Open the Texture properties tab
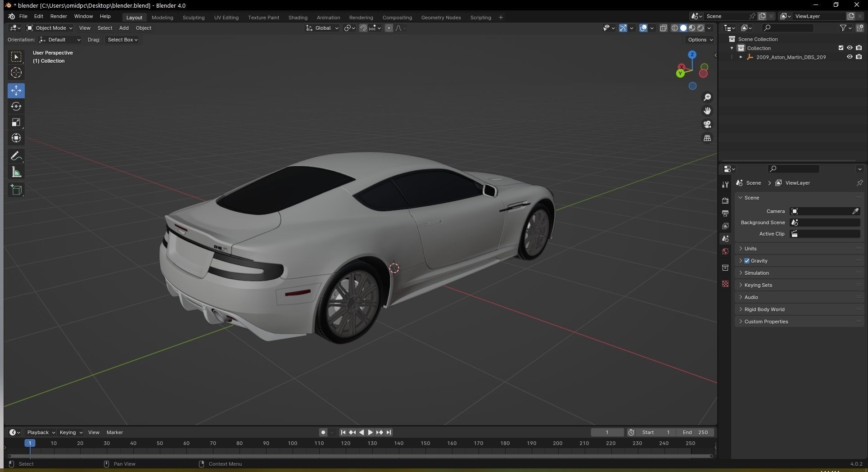The height and width of the screenshot is (472, 868). [725, 284]
